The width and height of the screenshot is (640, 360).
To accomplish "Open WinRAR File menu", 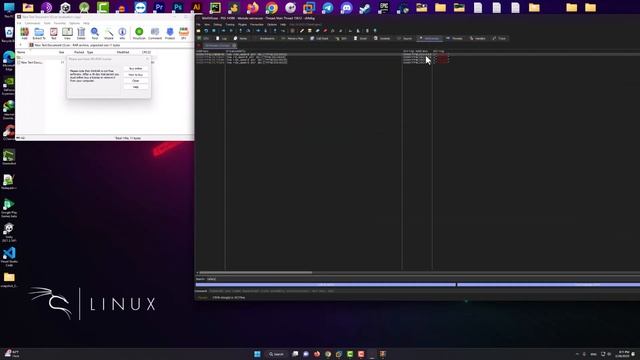I will click(19, 23).
